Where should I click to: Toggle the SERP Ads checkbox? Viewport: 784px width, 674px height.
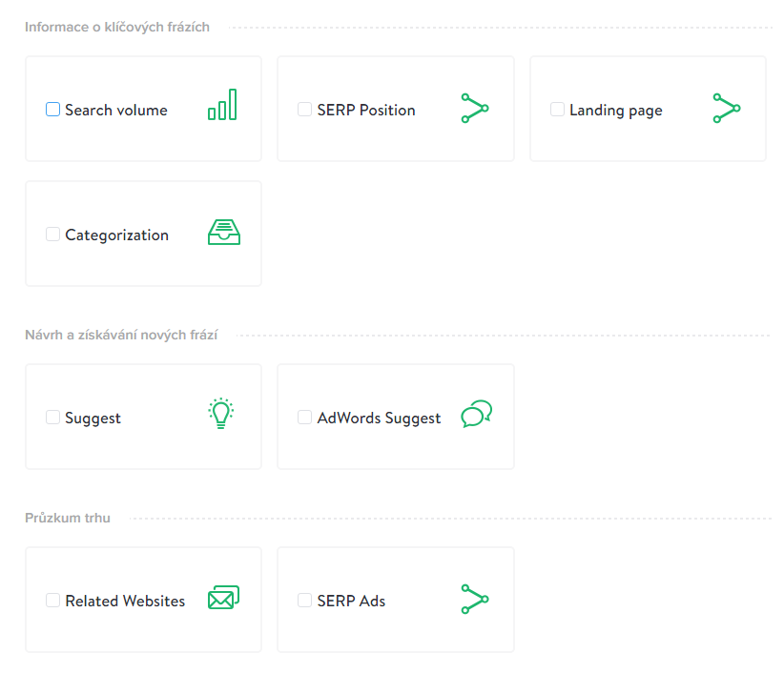pos(304,600)
